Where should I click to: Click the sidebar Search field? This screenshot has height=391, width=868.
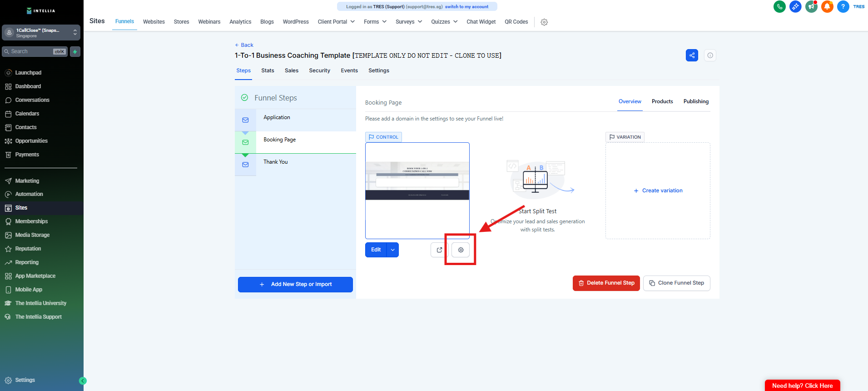coord(35,52)
